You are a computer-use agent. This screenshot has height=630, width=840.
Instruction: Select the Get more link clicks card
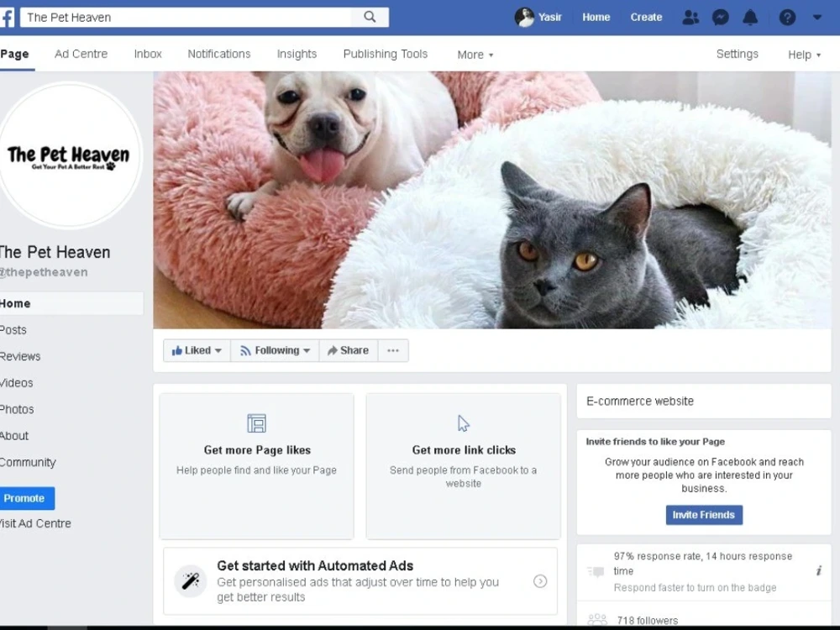point(464,466)
